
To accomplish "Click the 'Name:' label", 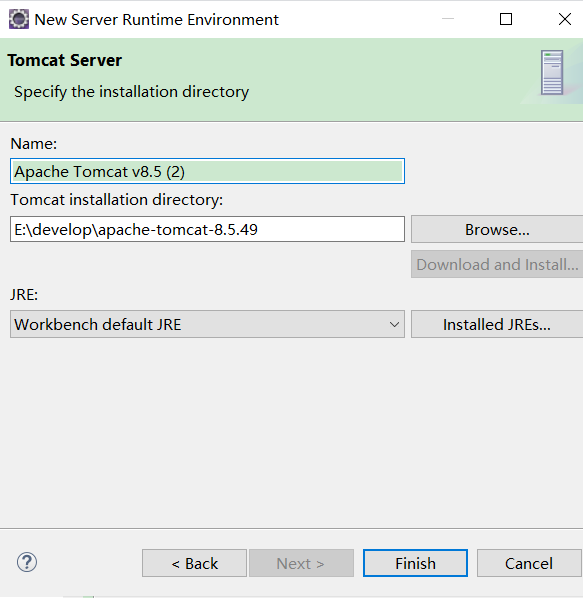I will click(x=34, y=144).
